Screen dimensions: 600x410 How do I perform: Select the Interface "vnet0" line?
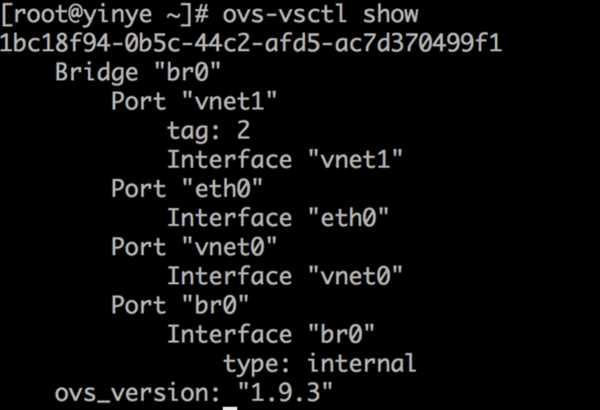[x=284, y=276]
